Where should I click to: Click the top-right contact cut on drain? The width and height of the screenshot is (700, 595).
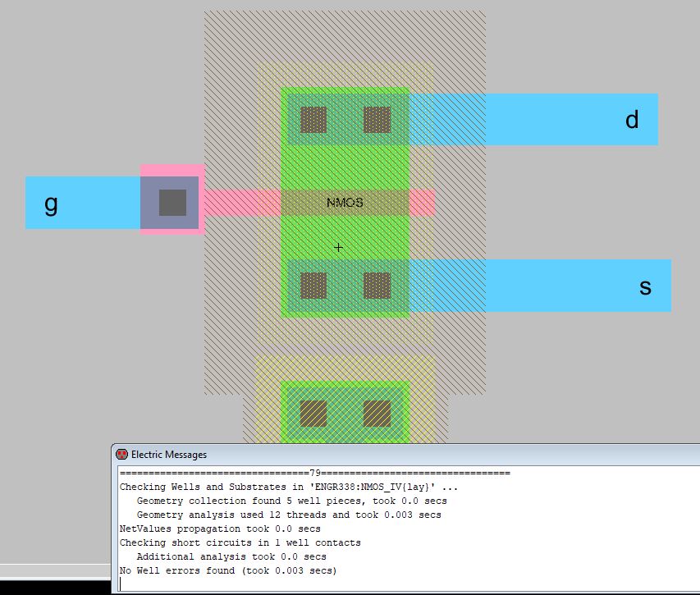[x=377, y=120]
